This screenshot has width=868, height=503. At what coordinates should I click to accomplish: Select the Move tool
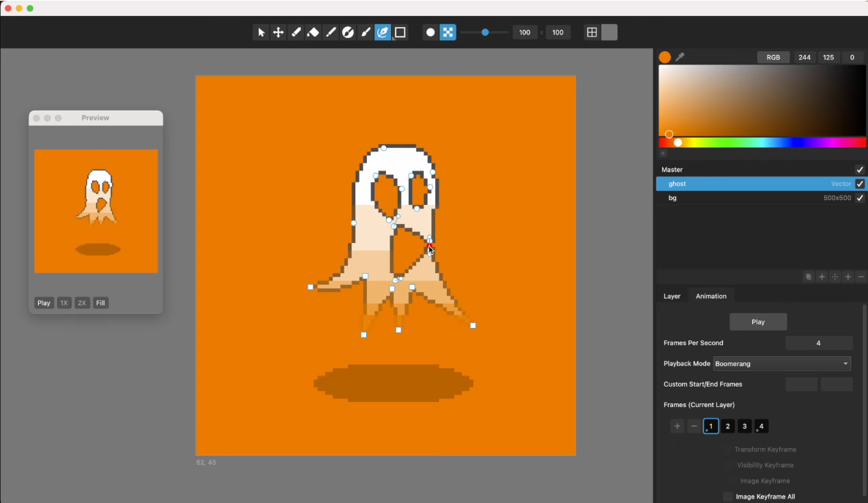[278, 32]
